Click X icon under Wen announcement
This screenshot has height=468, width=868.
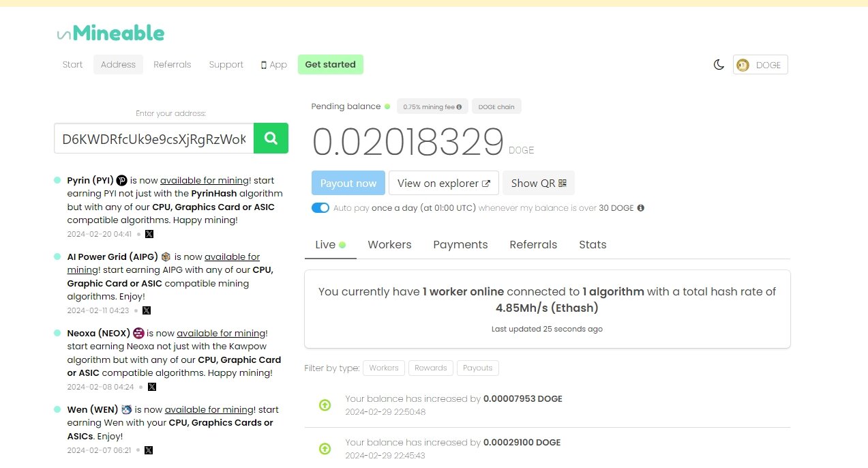pyautogui.click(x=149, y=450)
